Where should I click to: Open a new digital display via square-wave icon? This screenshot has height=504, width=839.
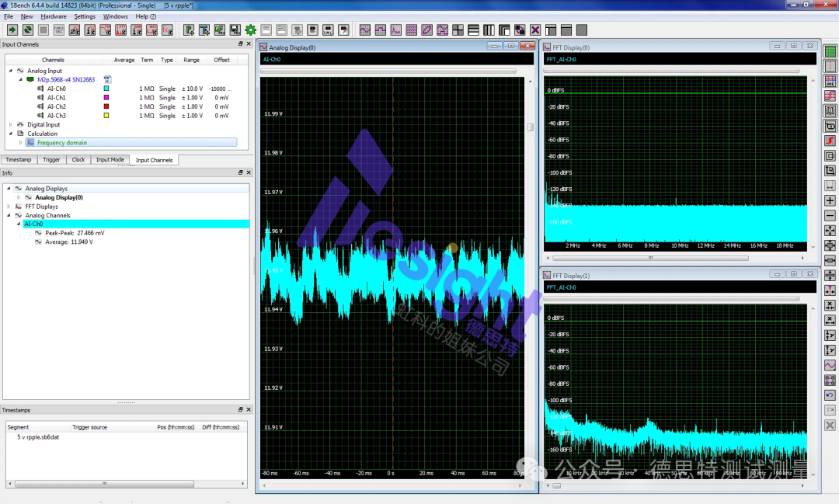coord(381,30)
